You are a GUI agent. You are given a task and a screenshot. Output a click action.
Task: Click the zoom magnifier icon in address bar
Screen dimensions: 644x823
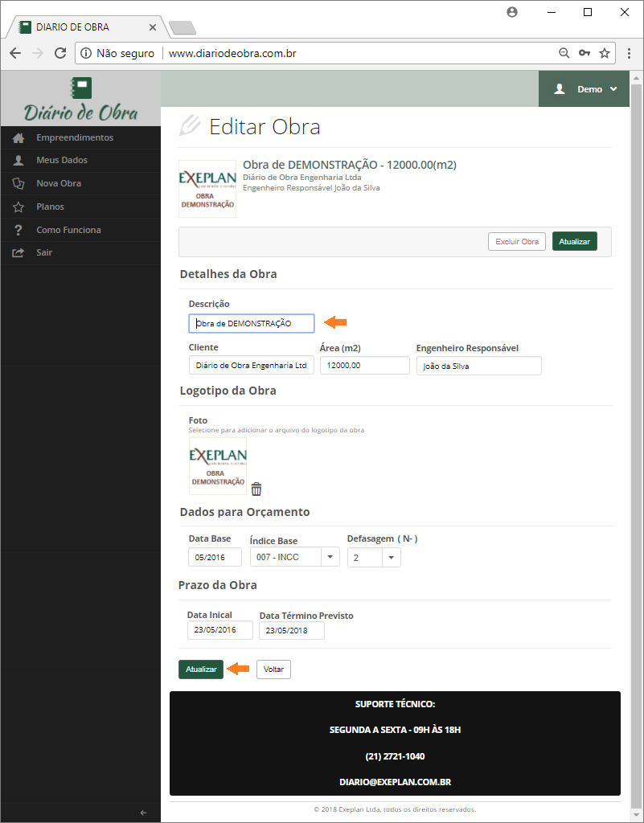pyautogui.click(x=564, y=53)
